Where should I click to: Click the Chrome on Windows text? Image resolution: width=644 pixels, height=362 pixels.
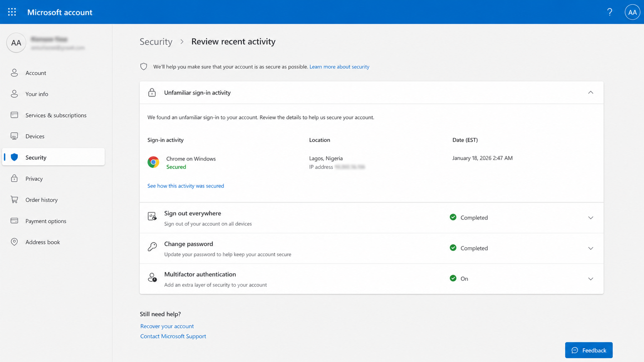coord(191,158)
